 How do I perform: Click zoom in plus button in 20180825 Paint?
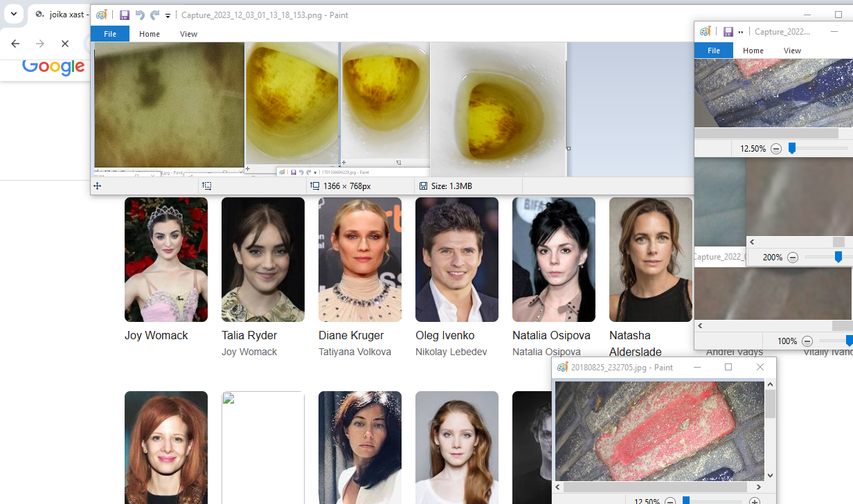coord(755,501)
